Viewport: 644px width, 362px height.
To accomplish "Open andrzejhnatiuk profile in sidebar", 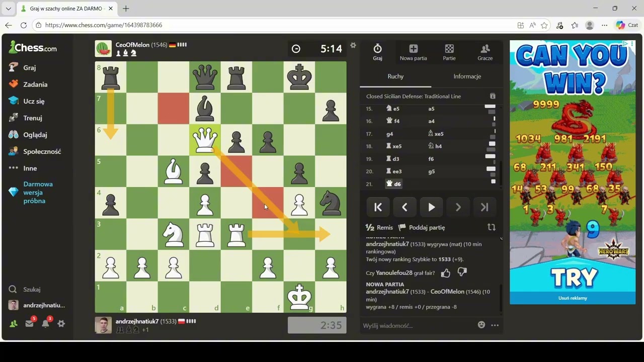I will point(37,305).
